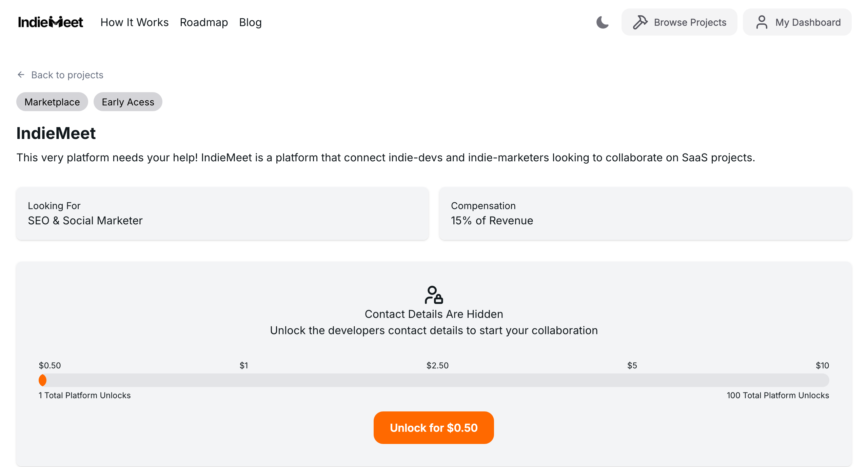This screenshot has width=868, height=467.
Task: Toggle dark mode with the moon icon
Action: [602, 22]
